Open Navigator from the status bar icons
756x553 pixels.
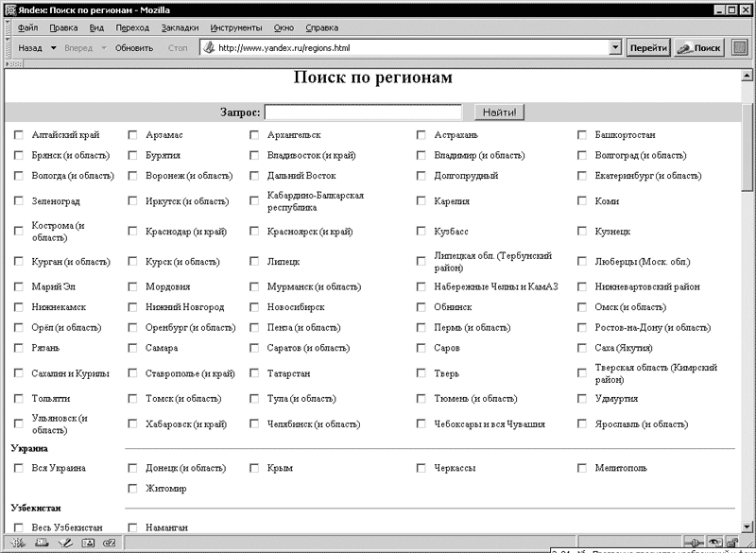click(17, 543)
